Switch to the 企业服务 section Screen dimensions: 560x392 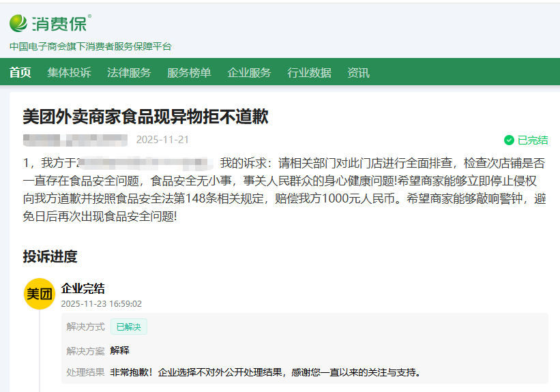pos(249,73)
